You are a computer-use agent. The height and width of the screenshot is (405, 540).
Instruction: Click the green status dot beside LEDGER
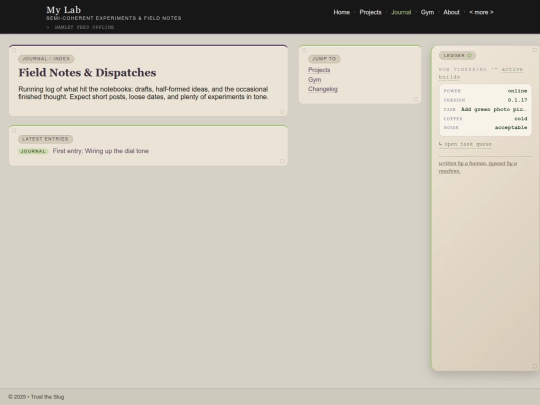point(469,55)
